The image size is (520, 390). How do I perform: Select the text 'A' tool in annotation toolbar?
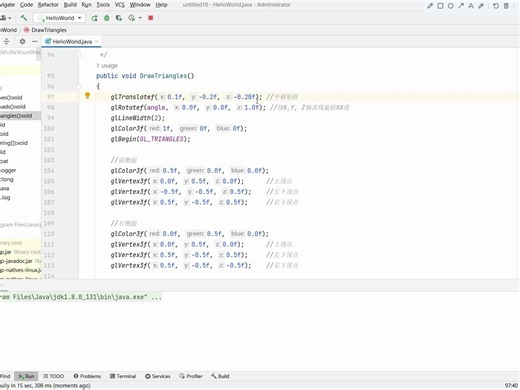471,6
